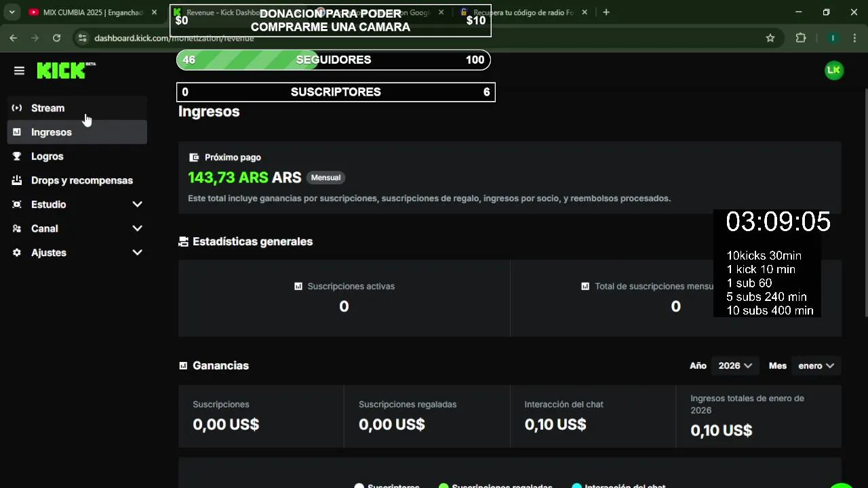Viewport: 868px width, 488px height.
Task: Expand the Canal submenu chevron
Action: [137, 228]
